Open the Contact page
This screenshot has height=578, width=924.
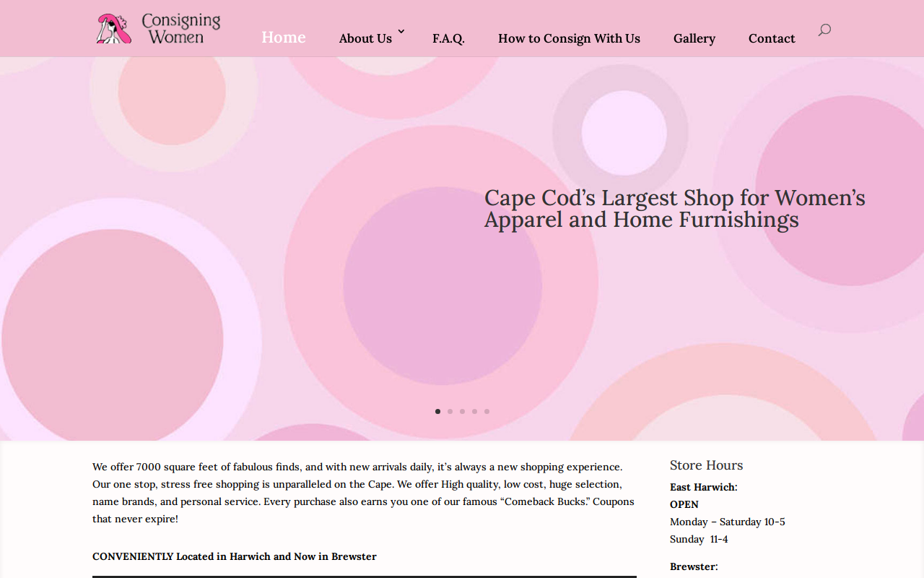click(x=772, y=38)
